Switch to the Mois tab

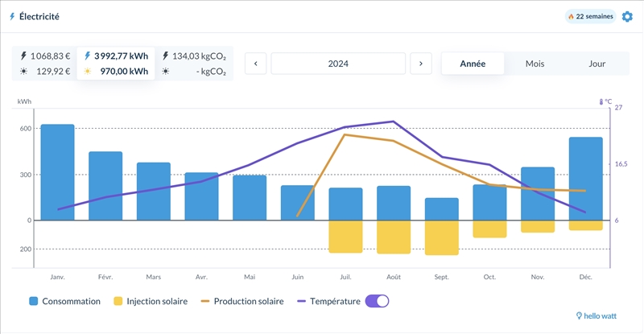[x=535, y=64]
